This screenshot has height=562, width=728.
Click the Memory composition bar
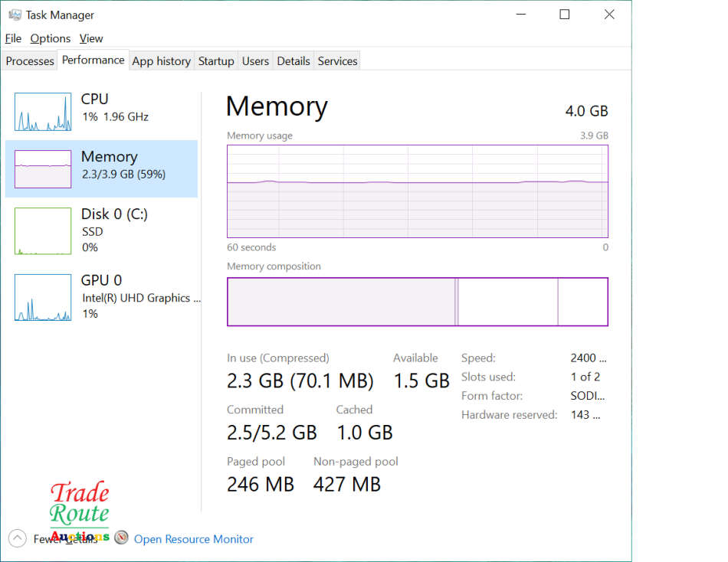click(417, 302)
